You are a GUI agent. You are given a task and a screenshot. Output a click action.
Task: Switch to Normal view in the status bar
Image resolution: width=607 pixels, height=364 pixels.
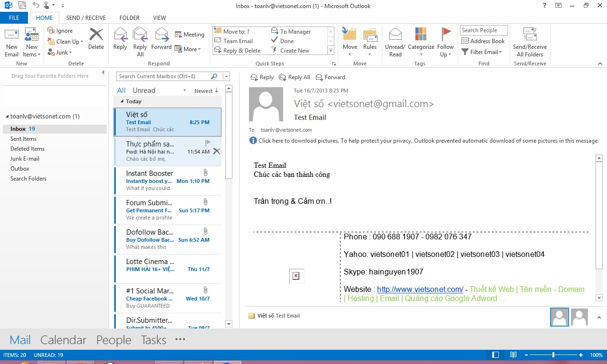pos(496,355)
